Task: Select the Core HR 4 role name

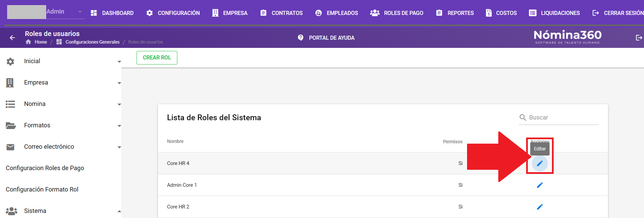Action: click(178, 163)
